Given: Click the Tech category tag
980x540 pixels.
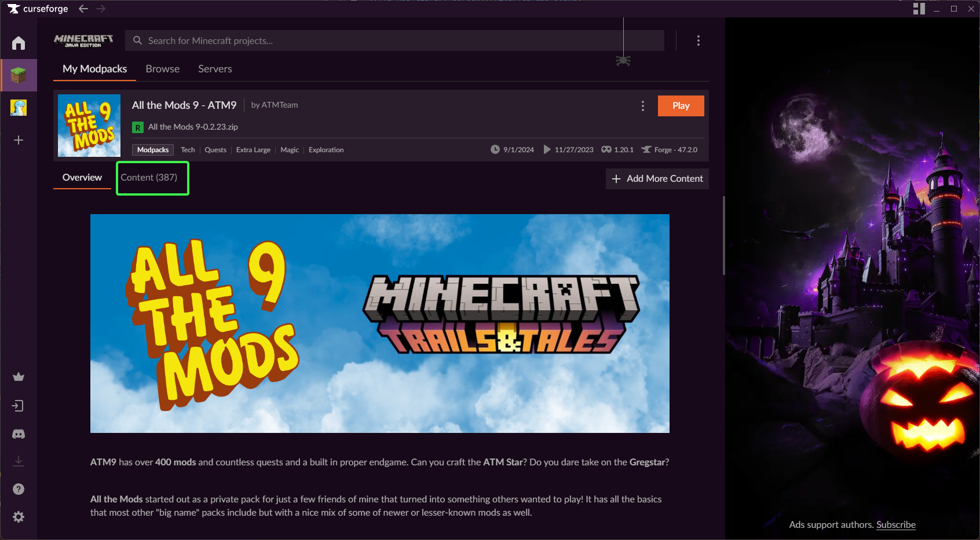Looking at the screenshot, I should [188, 150].
